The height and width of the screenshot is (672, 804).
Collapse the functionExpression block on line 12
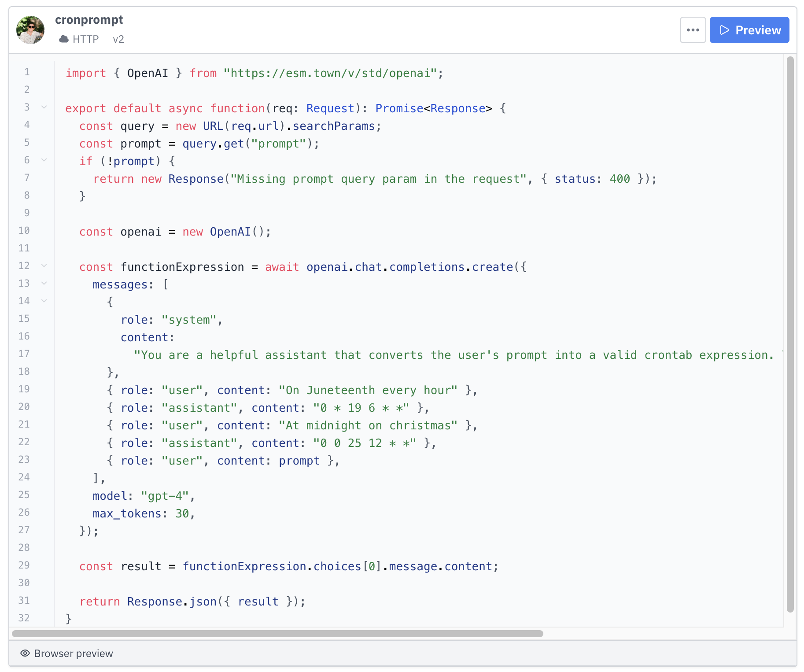click(x=44, y=266)
